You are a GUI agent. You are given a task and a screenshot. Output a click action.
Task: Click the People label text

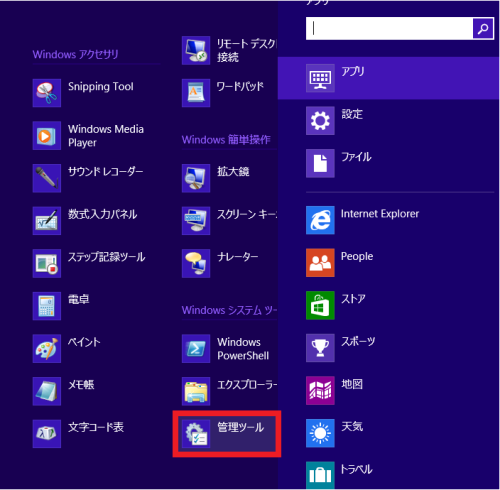point(357,257)
